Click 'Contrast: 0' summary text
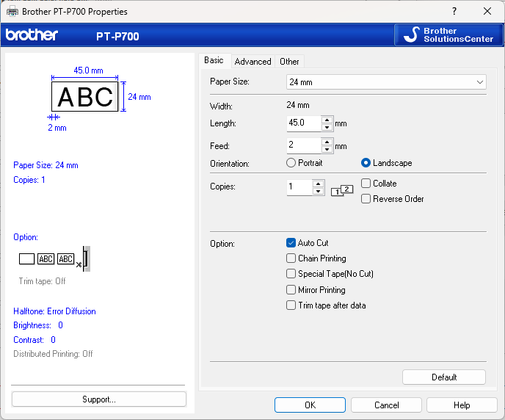 click(34, 340)
